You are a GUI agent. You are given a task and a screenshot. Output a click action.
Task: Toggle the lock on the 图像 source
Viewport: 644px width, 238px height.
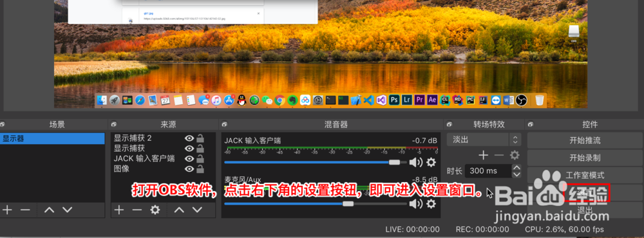[x=200, y=169]
